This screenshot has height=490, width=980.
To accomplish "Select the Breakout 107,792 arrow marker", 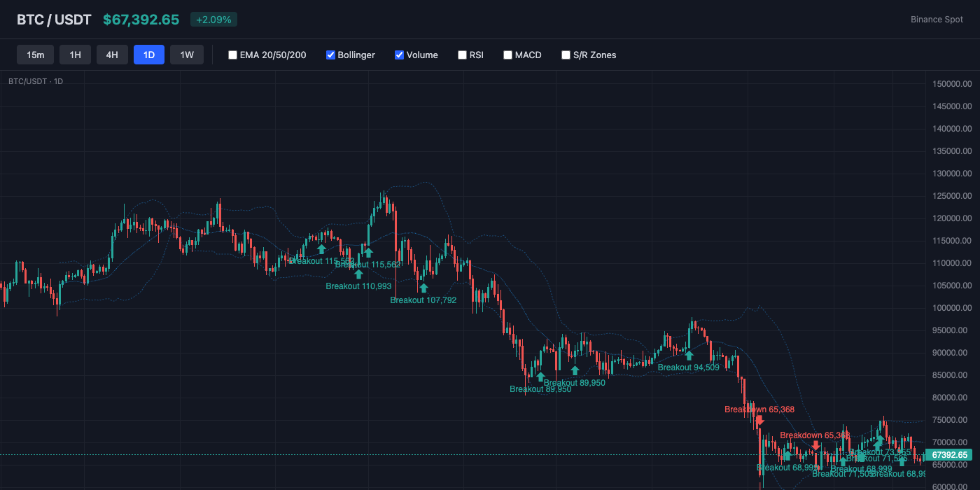I will [x=423, y=288].
